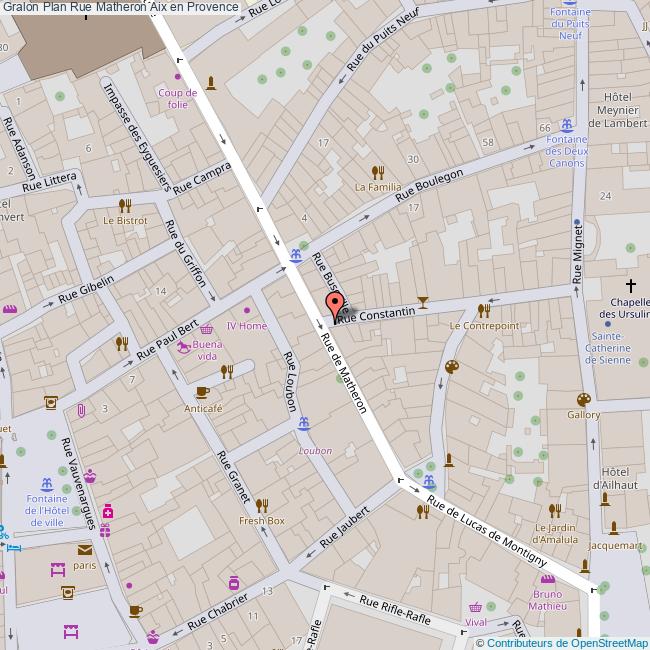The image size is (650, 650).
Task: Select the Jacquemart monument icon
Action: (614, 530)
